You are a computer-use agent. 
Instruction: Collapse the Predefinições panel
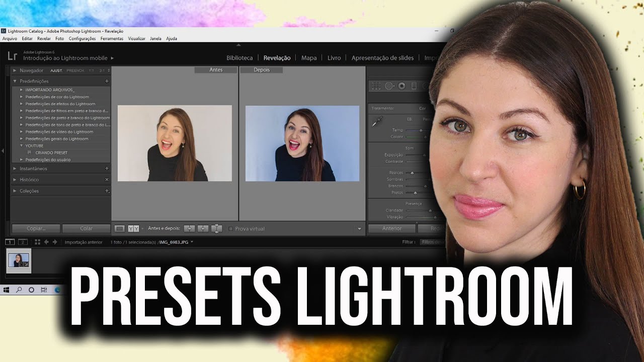(x=15, y=81)
